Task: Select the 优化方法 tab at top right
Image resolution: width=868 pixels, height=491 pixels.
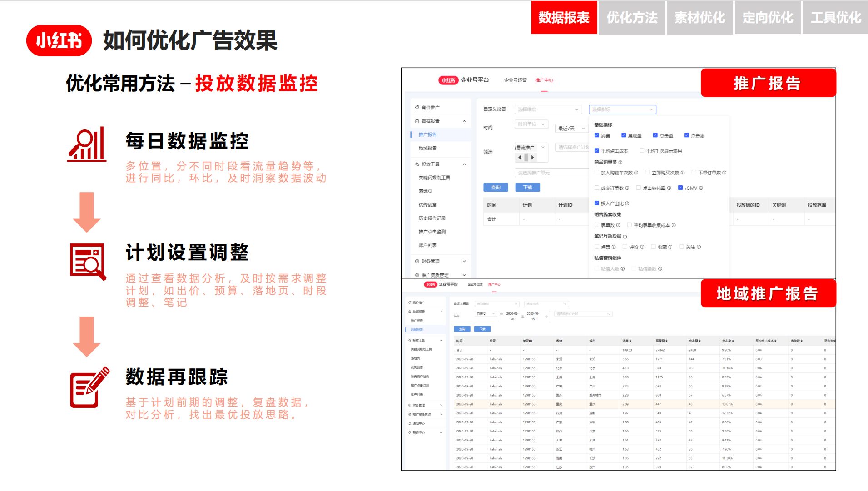Action: pyautogui.click(x=631, y=17)
